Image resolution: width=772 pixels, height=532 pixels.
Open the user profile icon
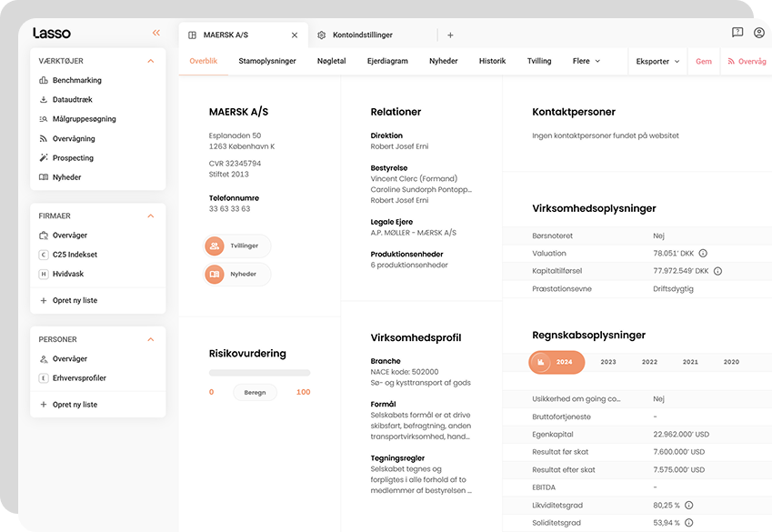pos(759,33)
